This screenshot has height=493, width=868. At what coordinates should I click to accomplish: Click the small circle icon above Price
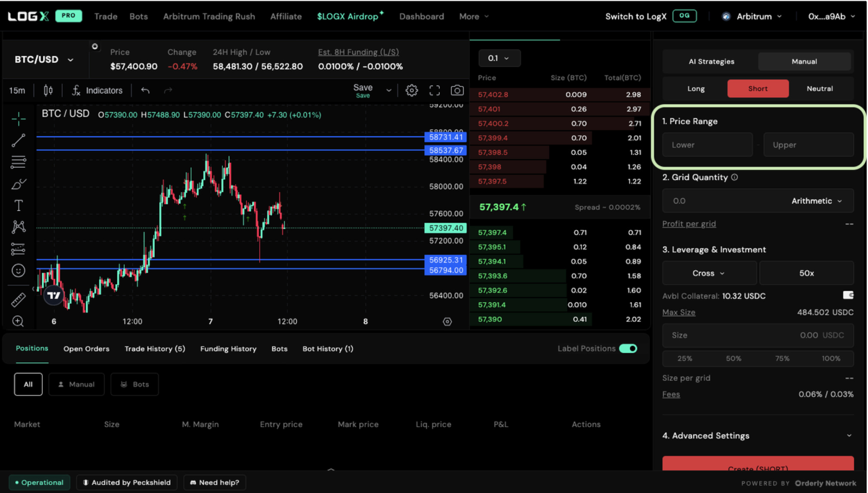click(x=95, y=46)
